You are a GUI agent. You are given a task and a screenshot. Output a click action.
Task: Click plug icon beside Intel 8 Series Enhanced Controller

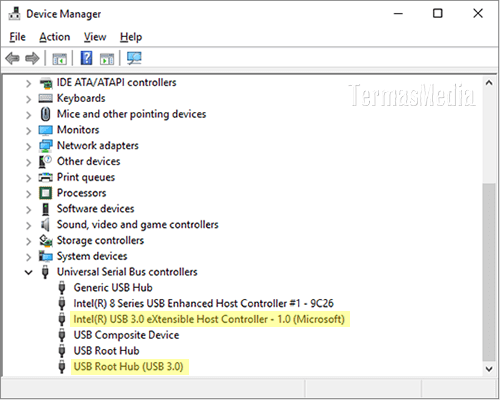62,303
